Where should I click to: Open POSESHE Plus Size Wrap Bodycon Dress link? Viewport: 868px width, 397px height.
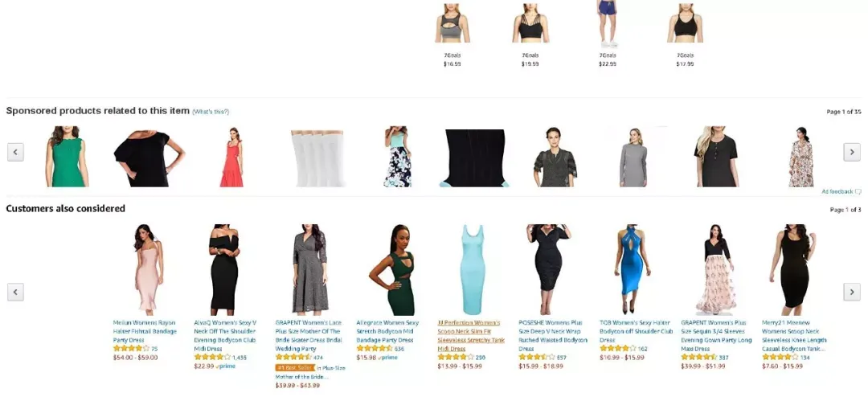[x=552, y=336]
